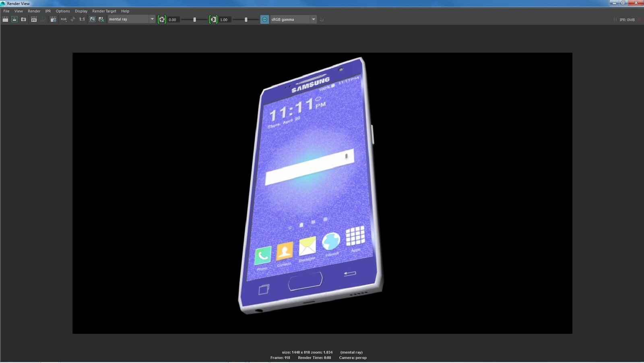Viewport: 644px width, 363px height.
Task: Open the IPR menu
Action: click(48, 11)
